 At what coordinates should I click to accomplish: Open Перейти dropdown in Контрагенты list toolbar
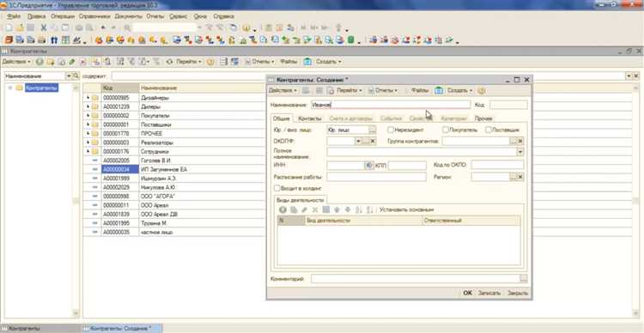pos(189,62)
